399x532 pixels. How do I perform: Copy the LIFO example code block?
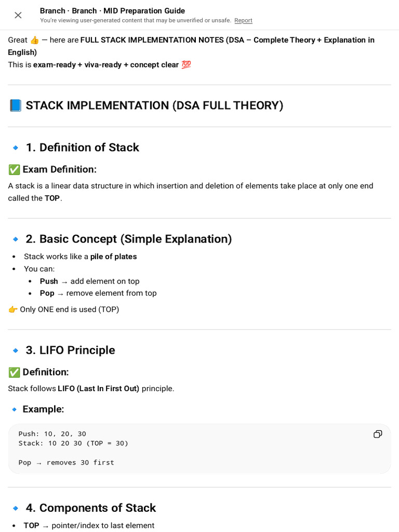coord(378,434)
